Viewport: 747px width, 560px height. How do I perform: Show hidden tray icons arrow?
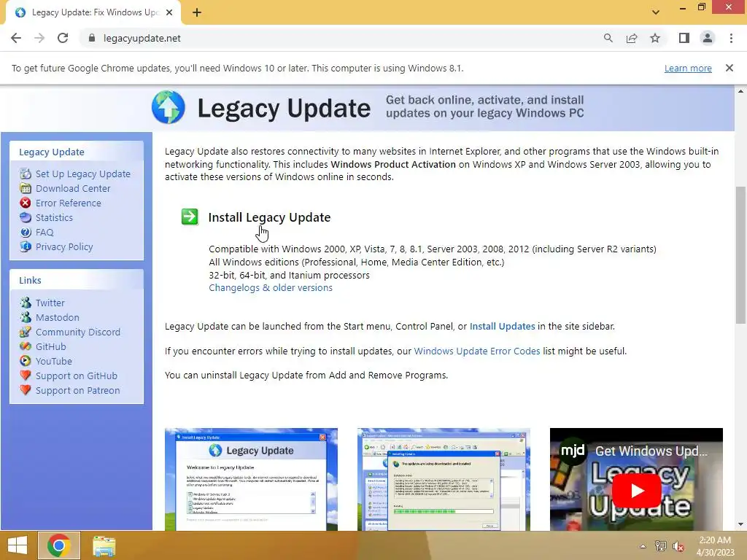(643, 546)
